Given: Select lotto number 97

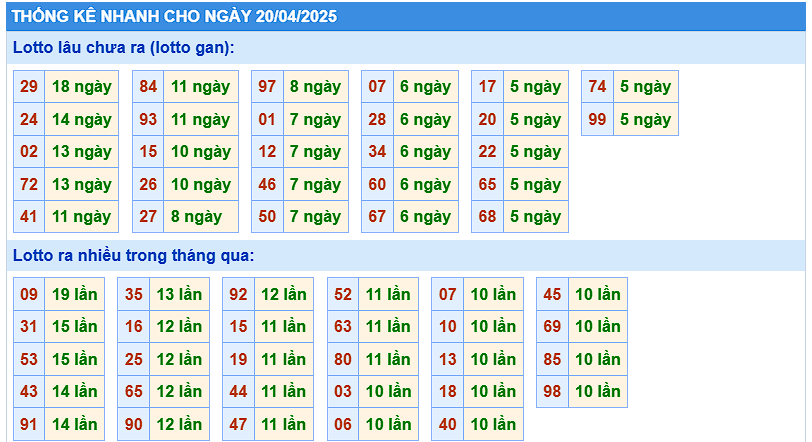Looking at the screenshot, I should coord(267,86).
